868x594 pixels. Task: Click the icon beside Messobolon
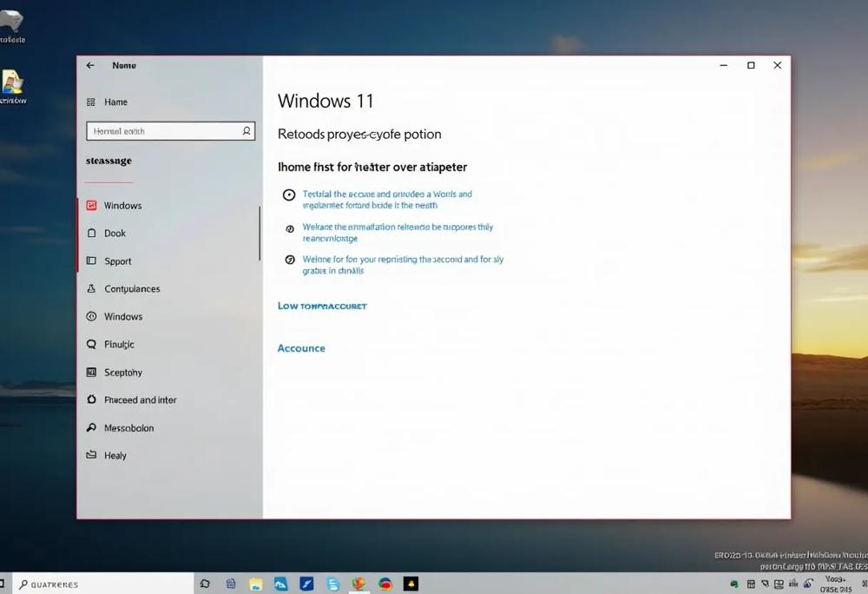91,427
